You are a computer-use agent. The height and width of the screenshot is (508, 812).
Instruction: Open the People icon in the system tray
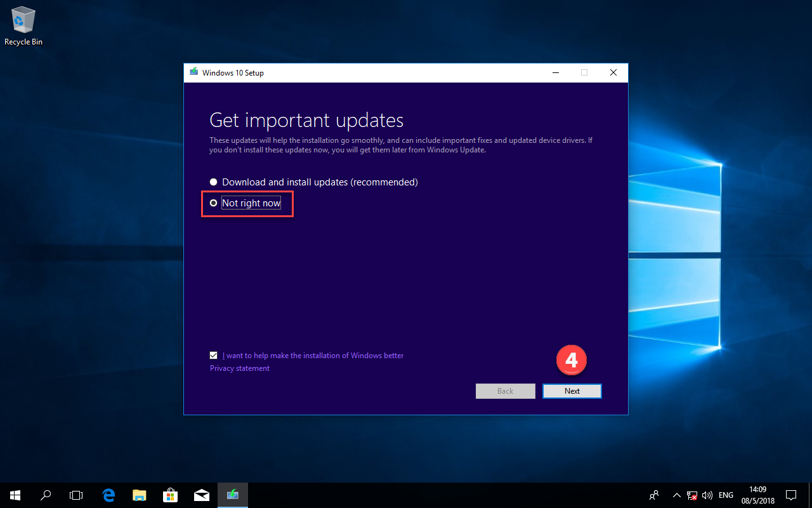coord(654,495)
